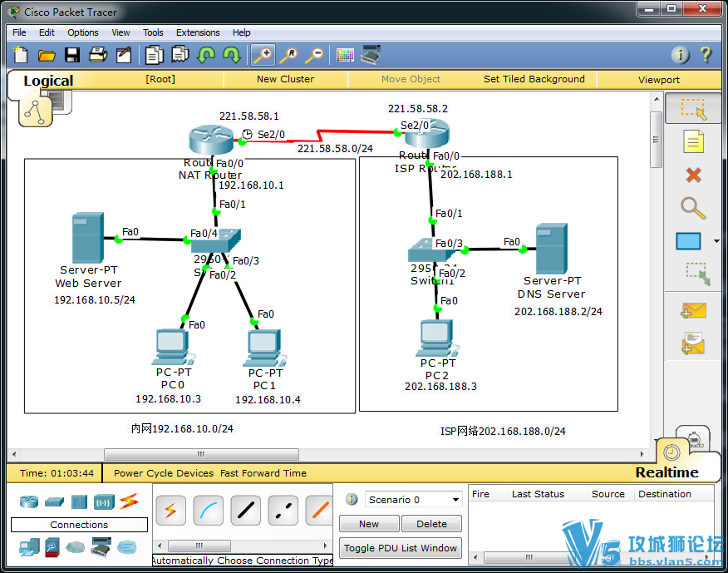Open the Edit menu
728x573 pixels.
47,32
